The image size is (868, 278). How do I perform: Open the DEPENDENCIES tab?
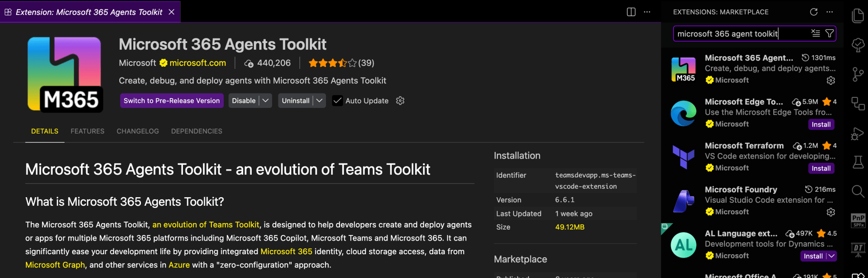click(197, 131)
